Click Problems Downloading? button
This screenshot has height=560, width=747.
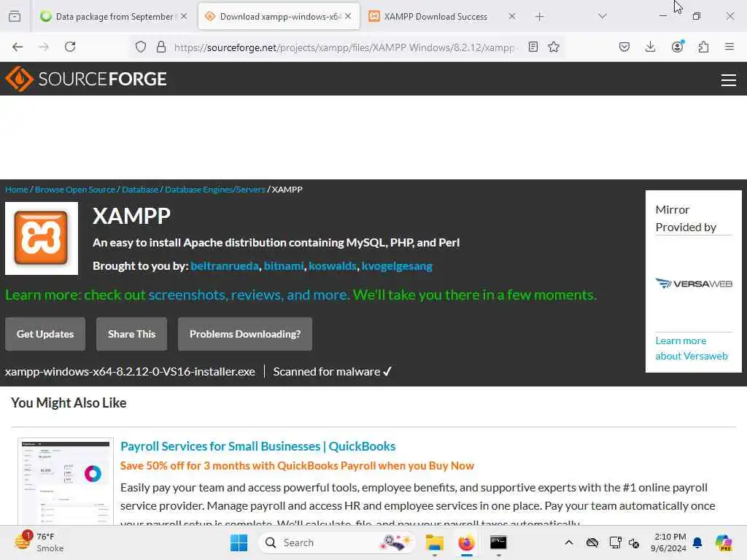(x=245, y=334)
